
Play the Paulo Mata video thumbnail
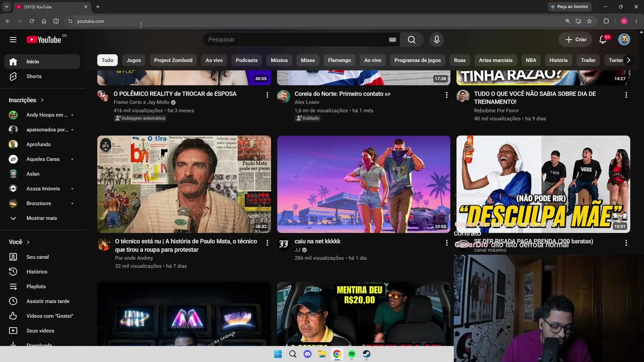pyautogui.click(x=184, y=185)
